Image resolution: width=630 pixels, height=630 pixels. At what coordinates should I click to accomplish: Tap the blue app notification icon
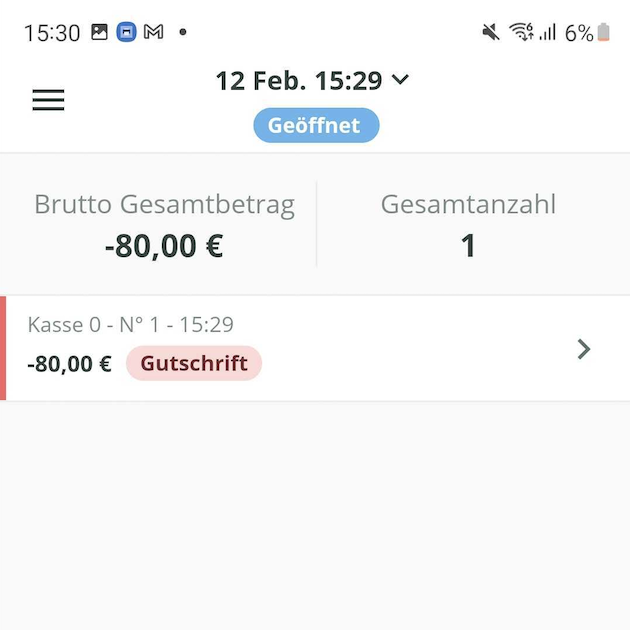[126, 32]
